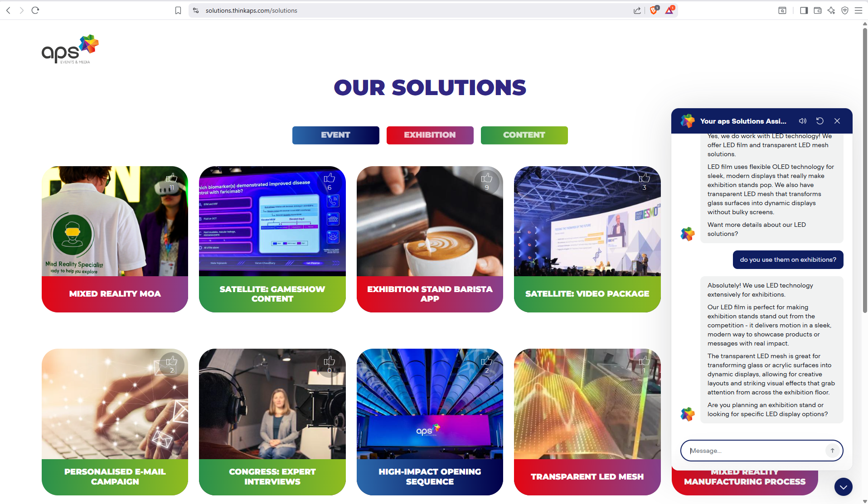The image size is (868, 504).
Task: Open High-Impact Opening Sequence solution
Action: coord(430,422)
